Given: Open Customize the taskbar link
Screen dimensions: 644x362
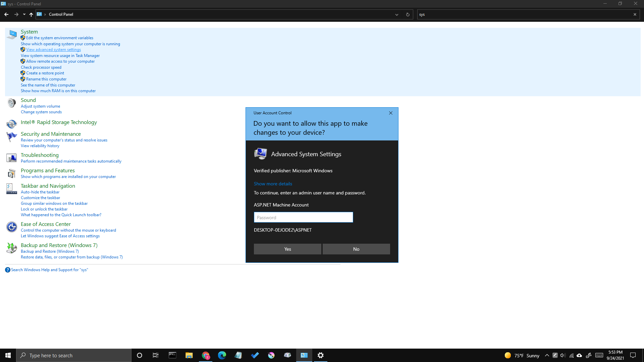Looking at the screenshot, I should (x=40, y=198).
